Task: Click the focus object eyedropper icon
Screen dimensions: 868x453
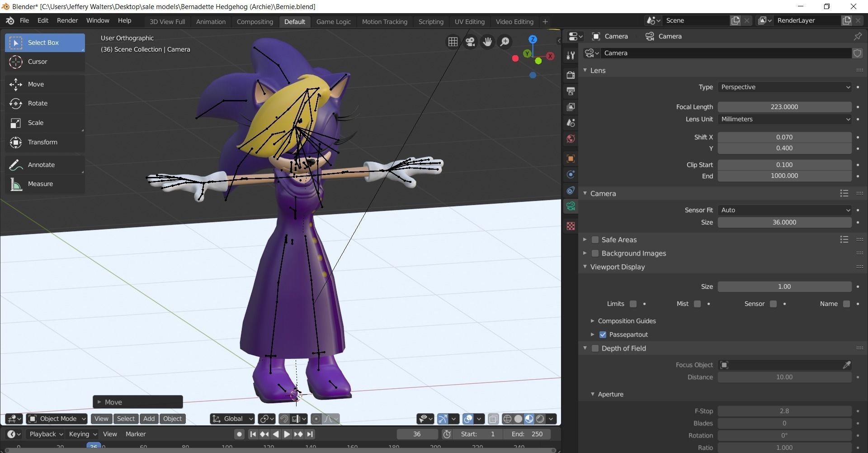Action: (847, 365)
